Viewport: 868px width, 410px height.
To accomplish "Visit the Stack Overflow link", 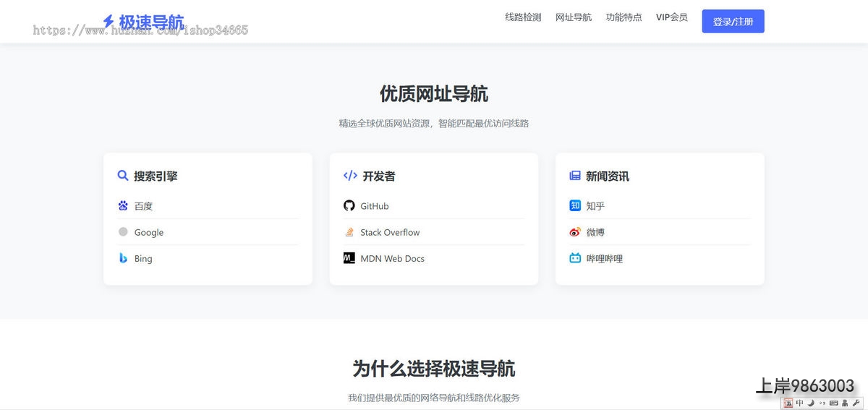I will pyautogui.click(x=390, y=232).
